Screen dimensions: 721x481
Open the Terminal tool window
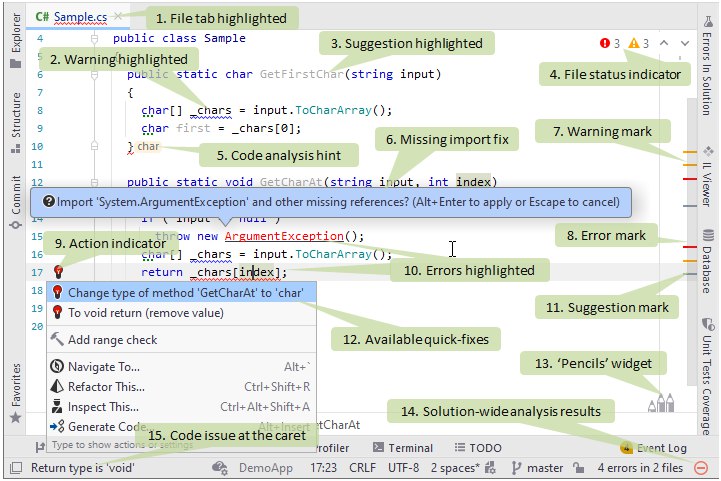click(403, 448)
